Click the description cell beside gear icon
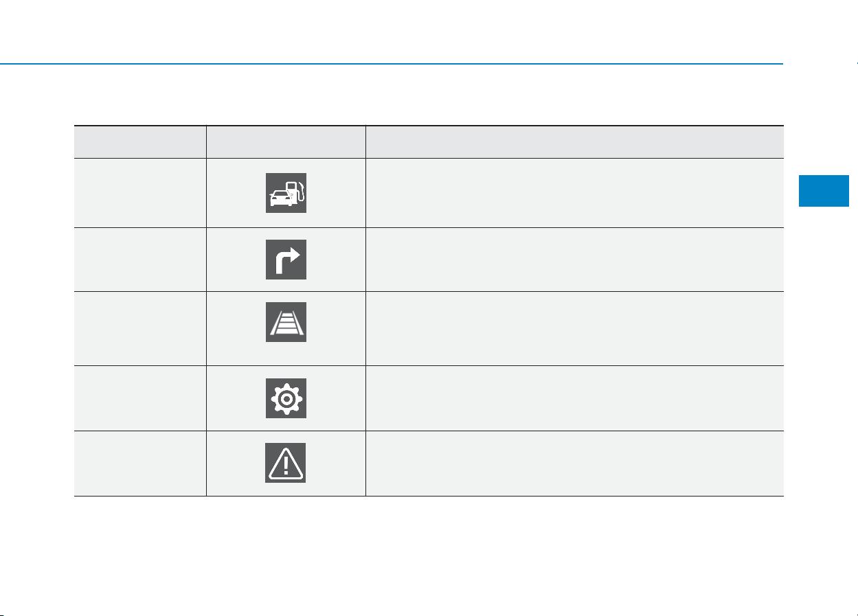 pyautogui.click(x=574, y=398)
